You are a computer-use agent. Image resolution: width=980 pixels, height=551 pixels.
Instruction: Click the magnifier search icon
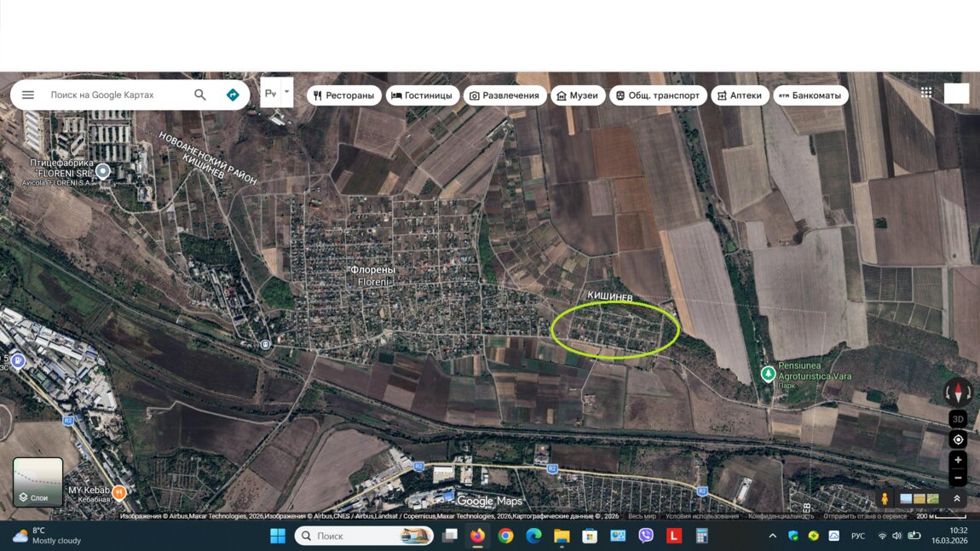[x=200, y=95]
